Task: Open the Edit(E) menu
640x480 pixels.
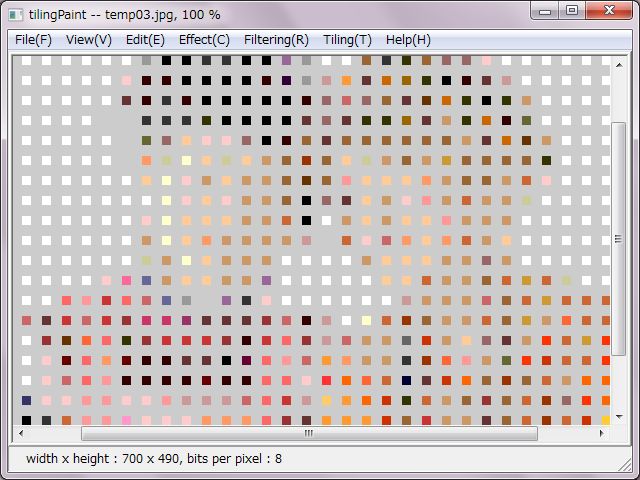Action: 145,40
